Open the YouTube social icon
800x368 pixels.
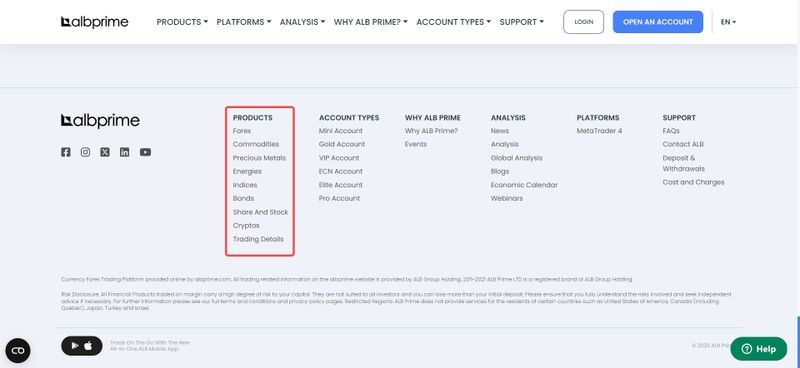145,152
